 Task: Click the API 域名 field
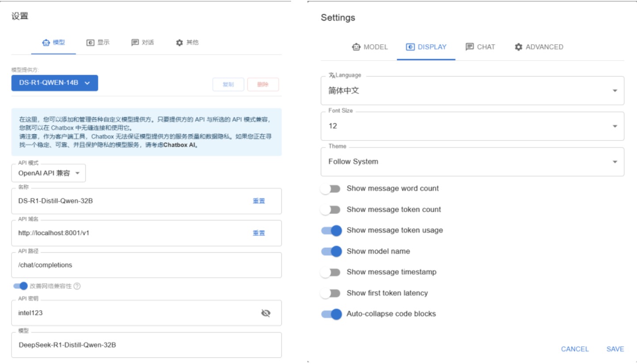click(x=147, y=233)
